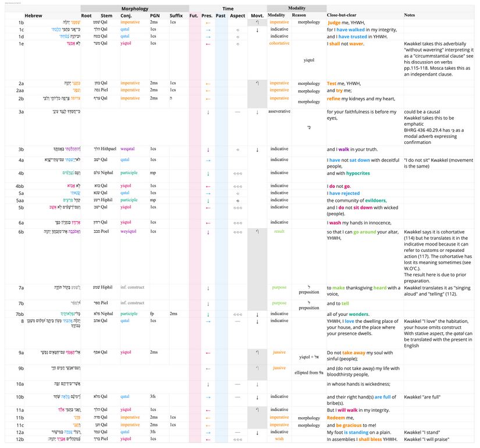The width and height of the screenshot is (480, 448).
Task: Select the Notes column header
Action: pyautogui.click(x=410, y=16)
